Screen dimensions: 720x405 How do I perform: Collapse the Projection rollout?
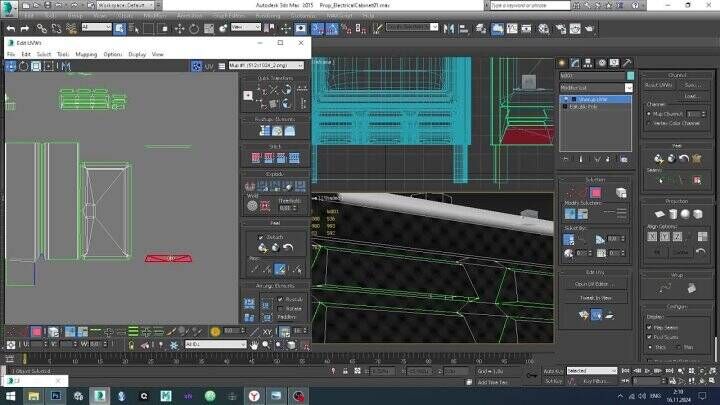676,201
